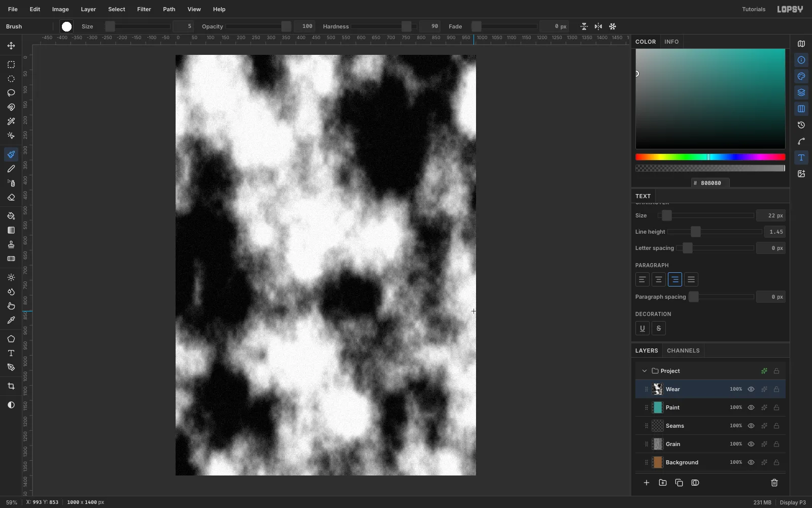The image size is (812, 508).
Task: Hide the Grain layer
Action: [751, 444]
